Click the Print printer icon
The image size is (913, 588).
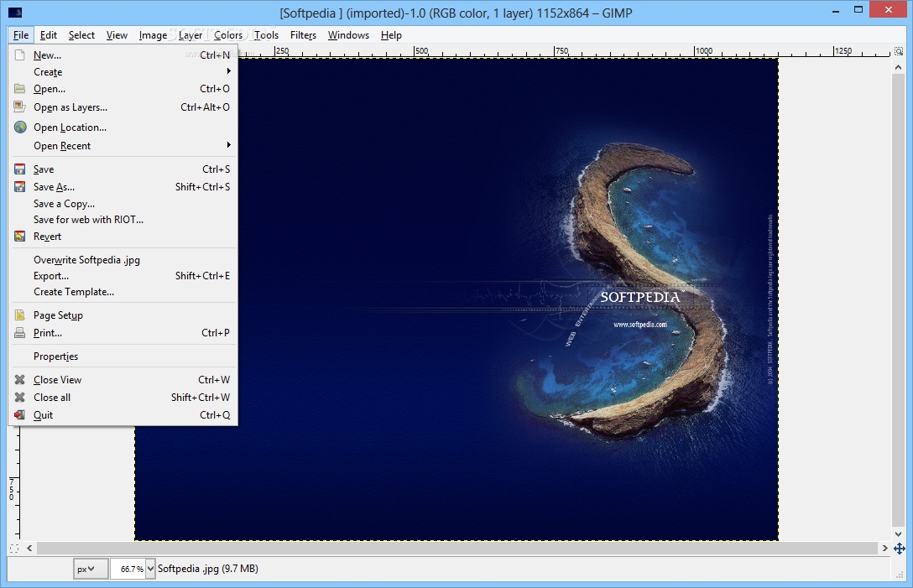[x=20, y=333]
